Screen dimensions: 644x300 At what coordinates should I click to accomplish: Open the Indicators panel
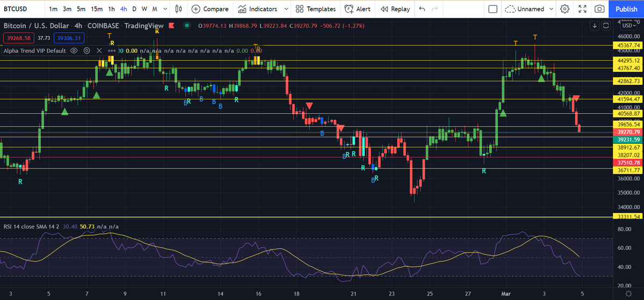point(258,9)
